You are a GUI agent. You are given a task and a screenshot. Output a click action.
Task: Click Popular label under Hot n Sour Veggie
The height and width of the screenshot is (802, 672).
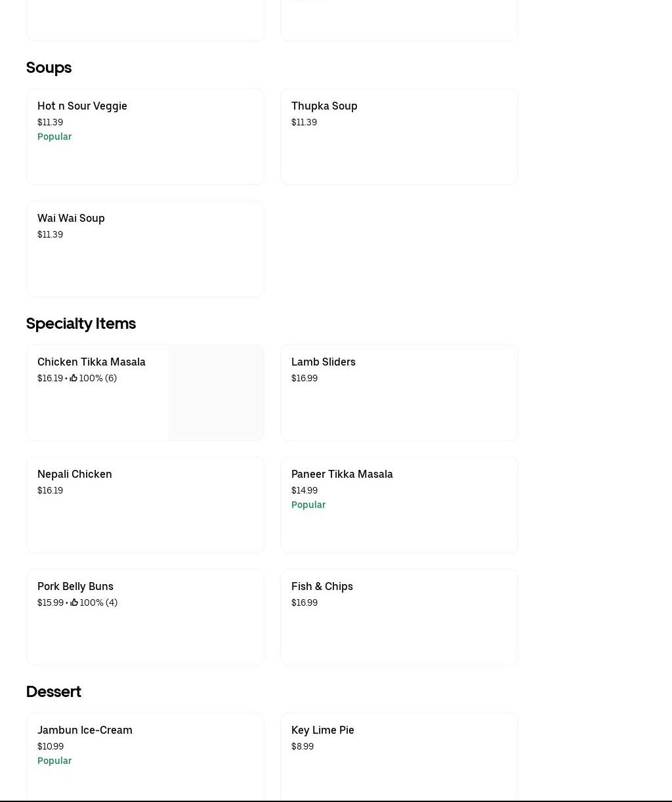(54, 137)
